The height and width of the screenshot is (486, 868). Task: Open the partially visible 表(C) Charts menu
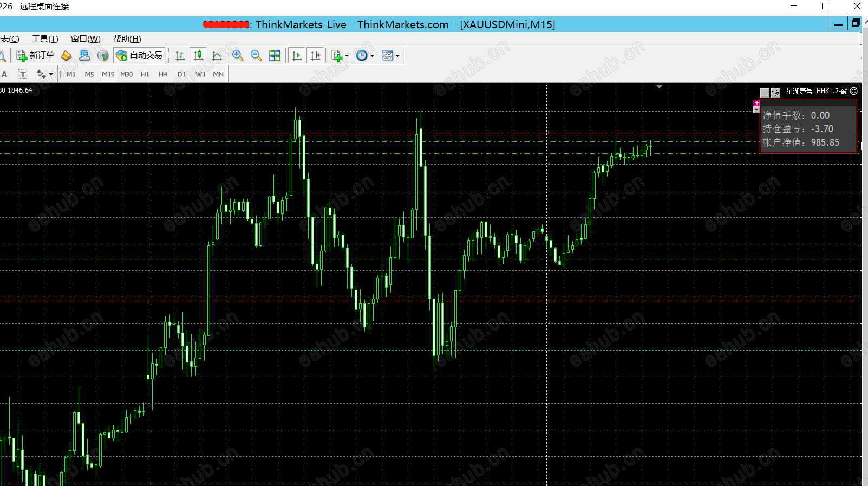pyautogui.click(x=10, y=39)
